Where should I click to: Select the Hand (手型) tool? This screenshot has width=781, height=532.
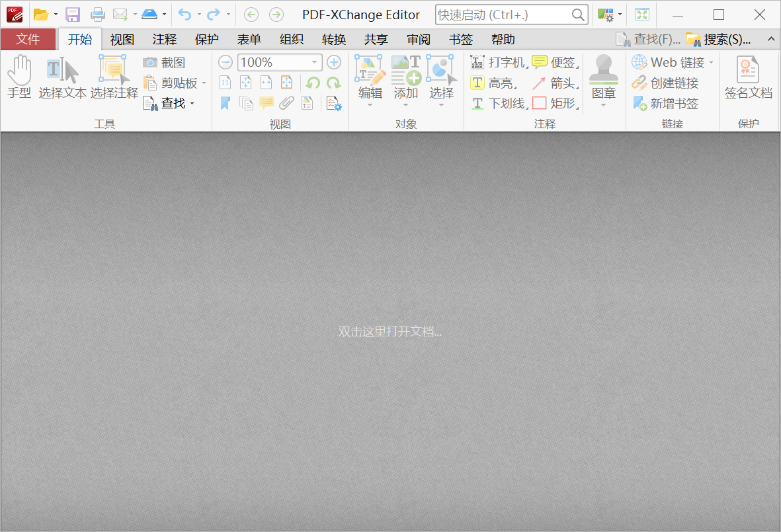tap(19, 77)
